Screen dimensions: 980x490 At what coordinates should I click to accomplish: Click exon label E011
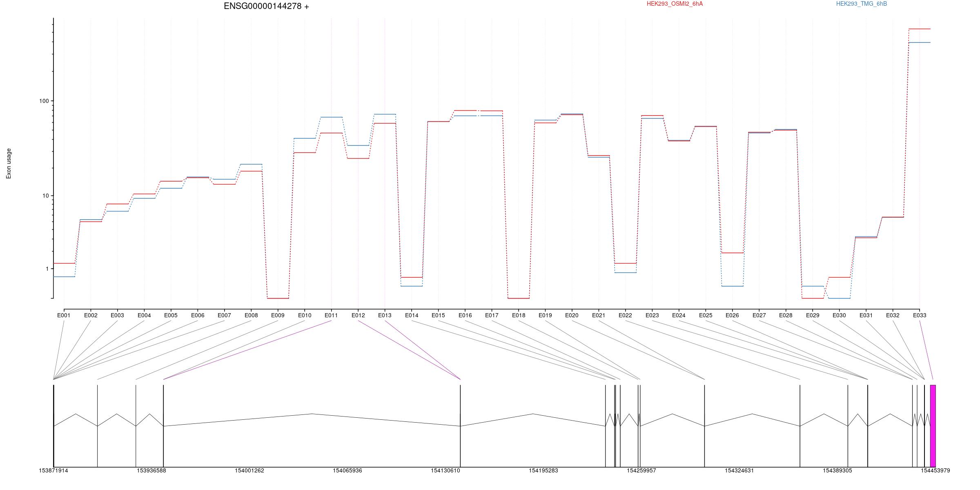[331, 315]
